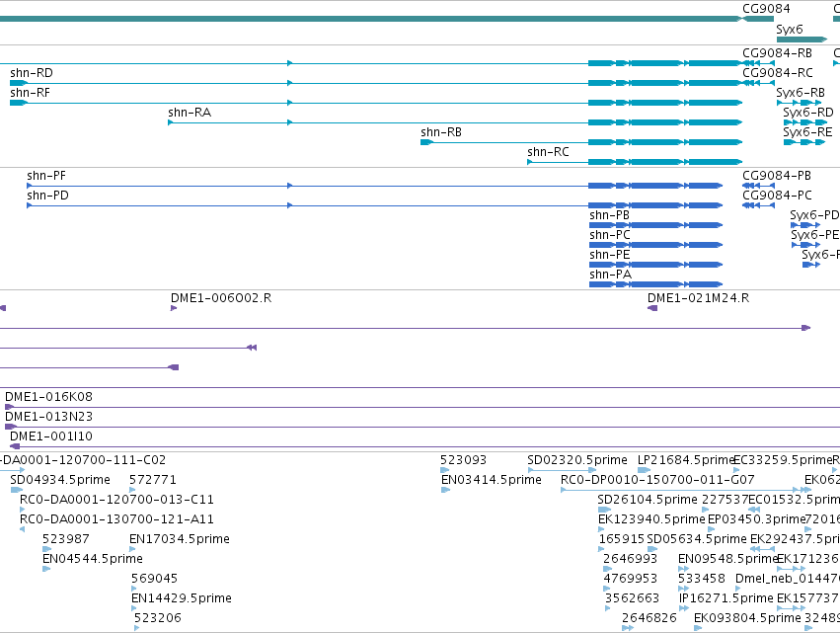Click the RC0-DA0001-120700-013-C11 label
This screenshot has width=840, height=633.
[116, 500]
